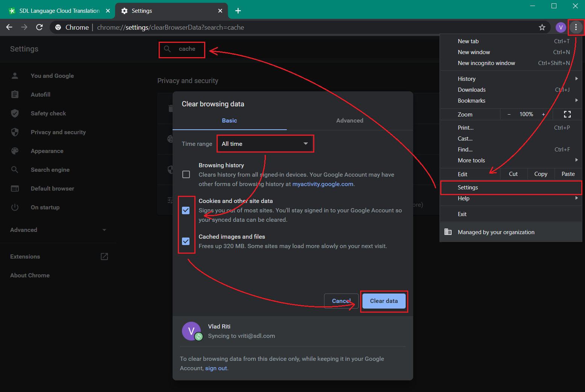Expand the Help submenu
585x392 pixels.
pos(576,198)
